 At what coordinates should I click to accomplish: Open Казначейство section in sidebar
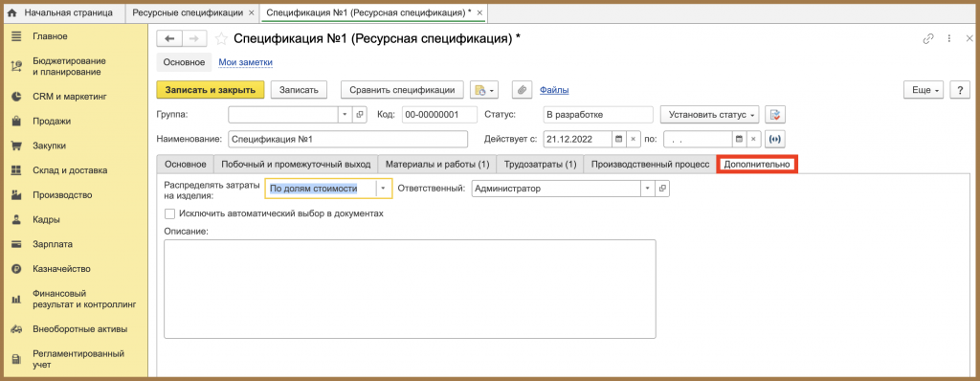pyautogui.click(x=61, y=269)
